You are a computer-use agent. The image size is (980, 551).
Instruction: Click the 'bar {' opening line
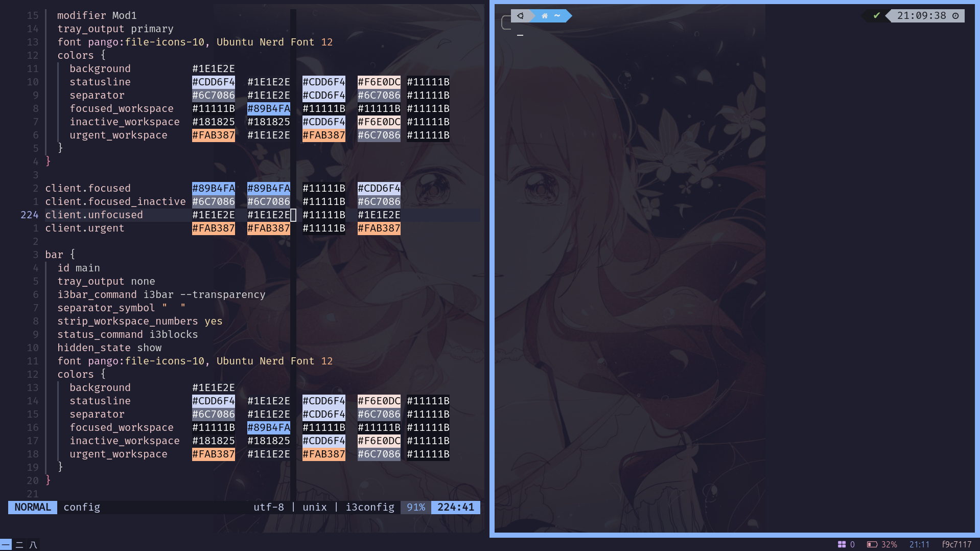(x=60, y=255)
